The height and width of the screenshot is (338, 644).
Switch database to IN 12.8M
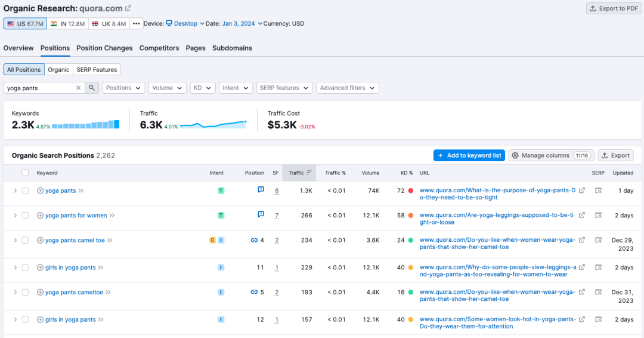67,24
